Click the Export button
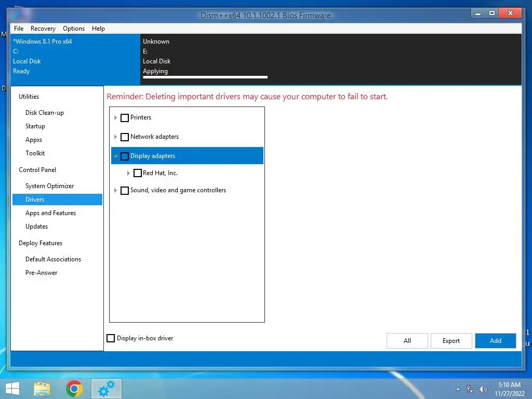Image resolution: width=532 pixels, height=399 pixels. pos(451,341)
